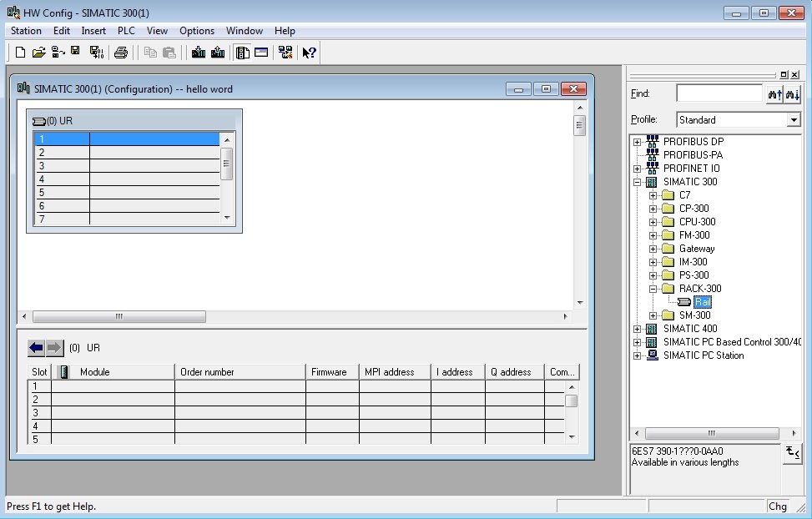Toggle the hardware Catalog view button
Image resolution: width=812 pixels, height=519 pixels.
coord(242,53)
